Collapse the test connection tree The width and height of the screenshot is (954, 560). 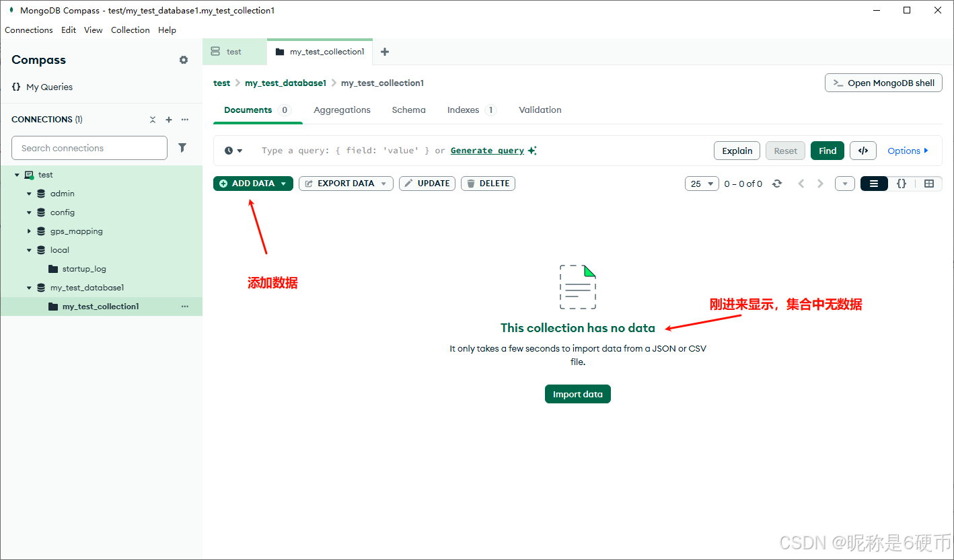(x=17, y=175)
